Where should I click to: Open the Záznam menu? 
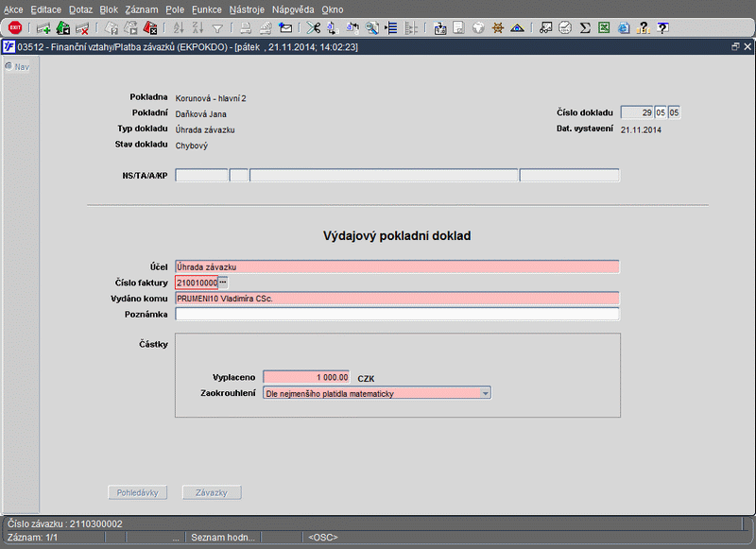[x=141, y=9]
